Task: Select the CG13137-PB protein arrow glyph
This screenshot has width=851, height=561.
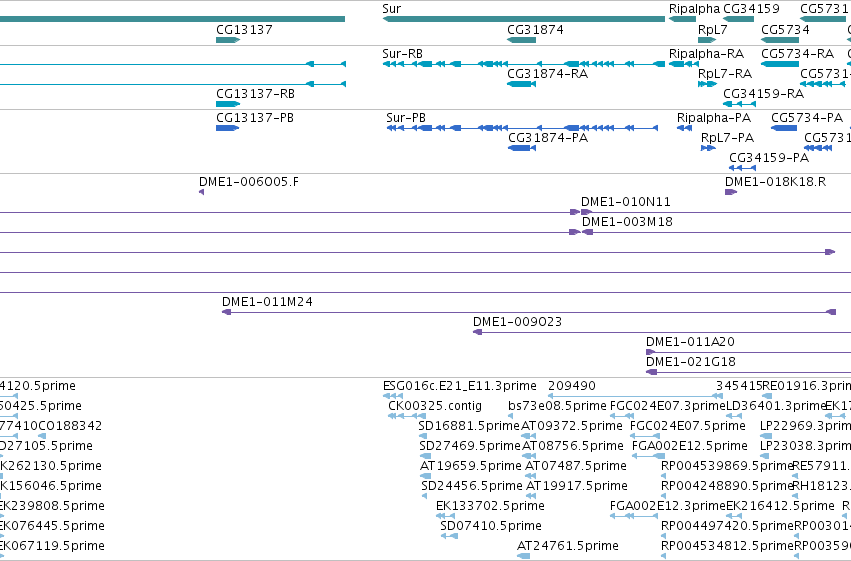Action: pos(227,128)
